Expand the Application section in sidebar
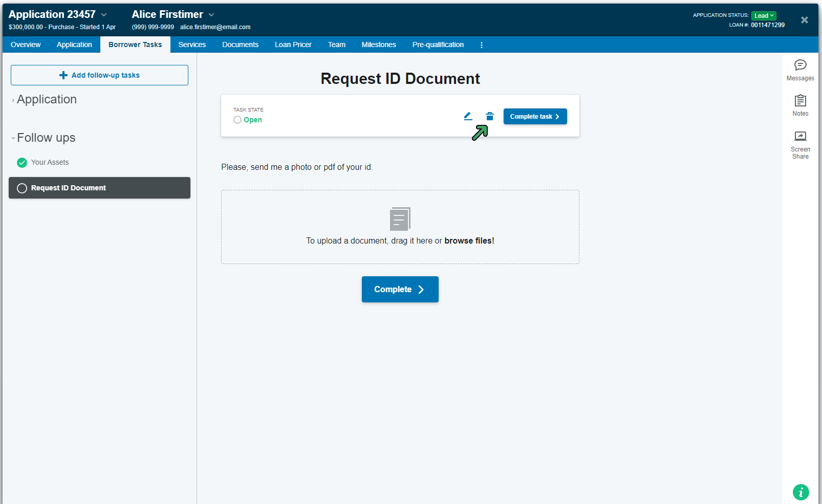 click(13, 100)
